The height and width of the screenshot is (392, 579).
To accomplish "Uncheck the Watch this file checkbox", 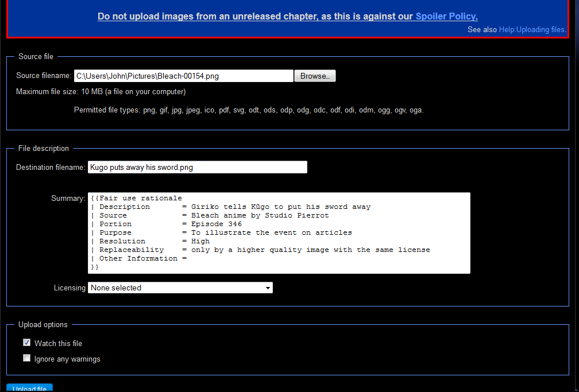I will pyautogui.click(x=26, y=343).
